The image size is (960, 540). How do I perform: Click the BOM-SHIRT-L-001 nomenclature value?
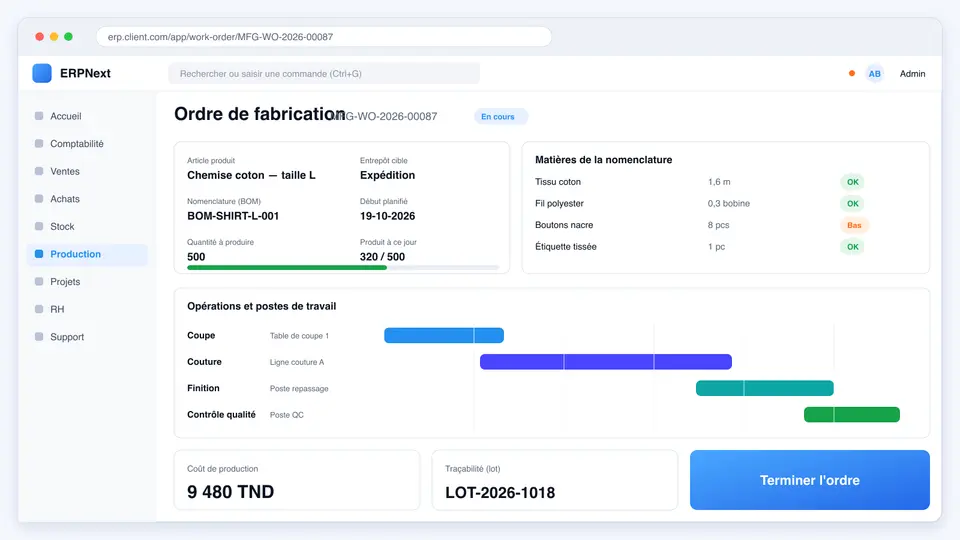click(x=233, y=216)
